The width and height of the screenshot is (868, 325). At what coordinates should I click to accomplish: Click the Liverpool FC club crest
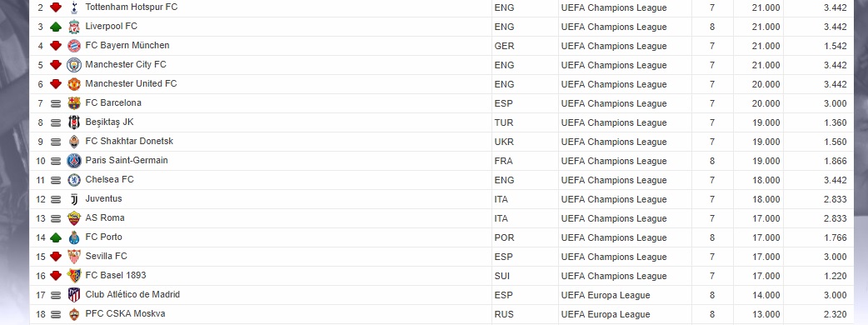73,27
